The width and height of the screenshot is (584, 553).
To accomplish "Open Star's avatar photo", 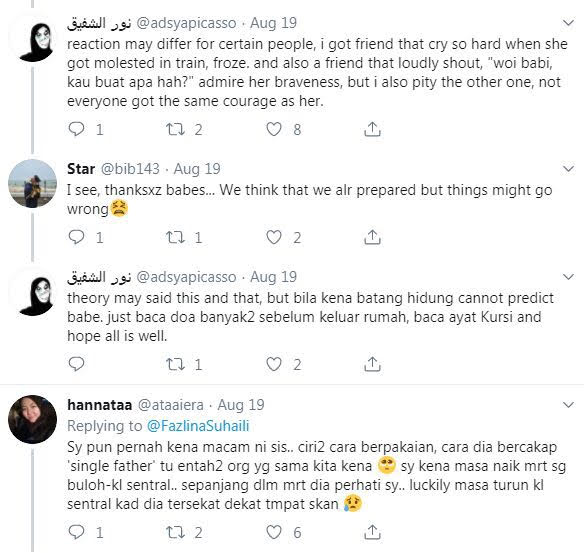I will (x=32, y=183).
